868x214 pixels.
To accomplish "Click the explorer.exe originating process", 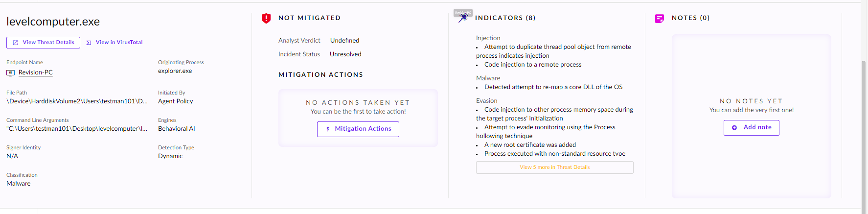I will point(175,71).
